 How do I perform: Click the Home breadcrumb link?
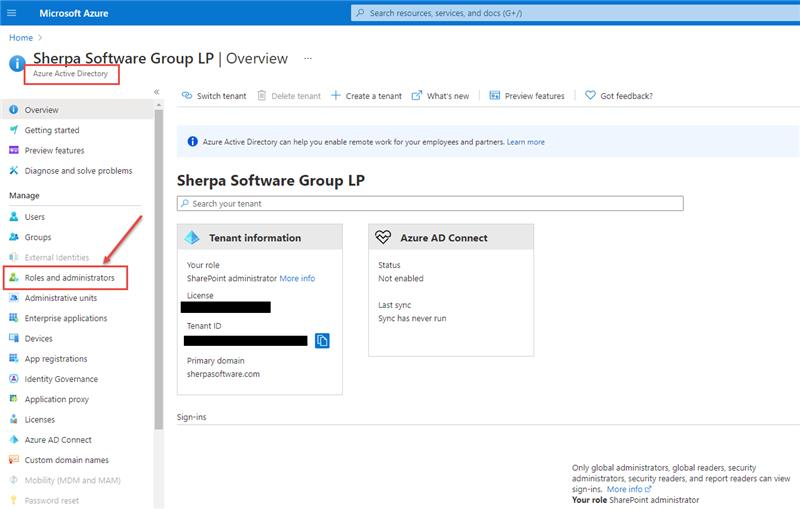point(19,37)
